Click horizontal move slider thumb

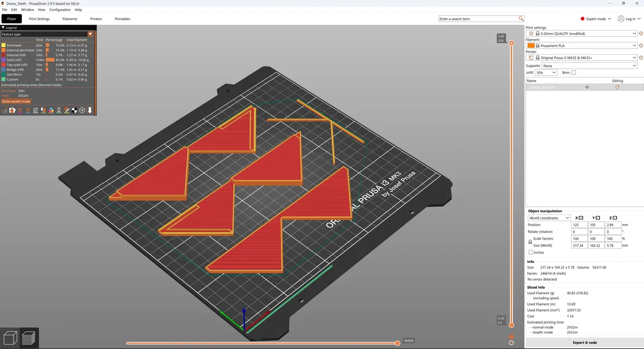(x=397, y=343)
